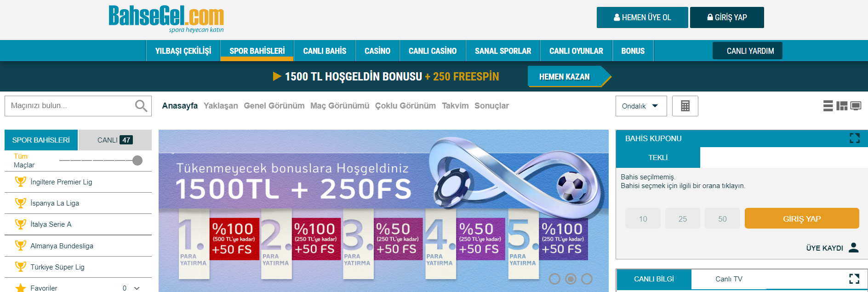Click the Tüm Maçlar time slider handle

tap(137, 160)
